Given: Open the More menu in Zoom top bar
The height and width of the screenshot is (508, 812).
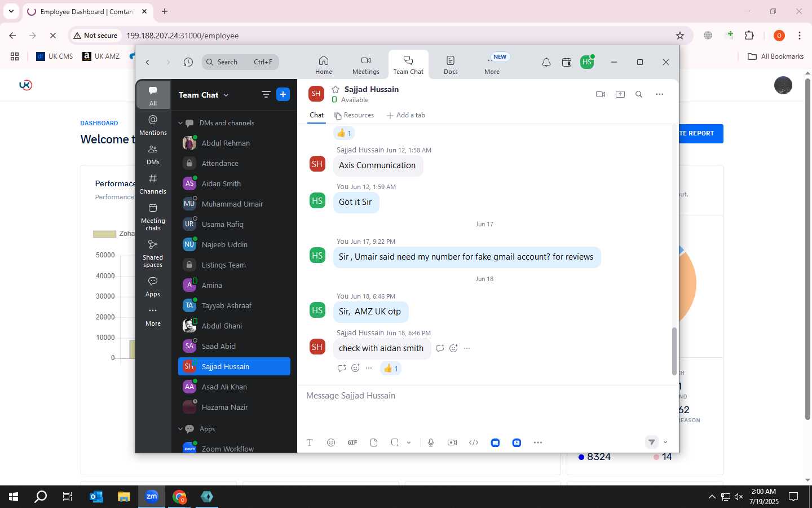Looking at the screenshot, I should tap(492, 65).
